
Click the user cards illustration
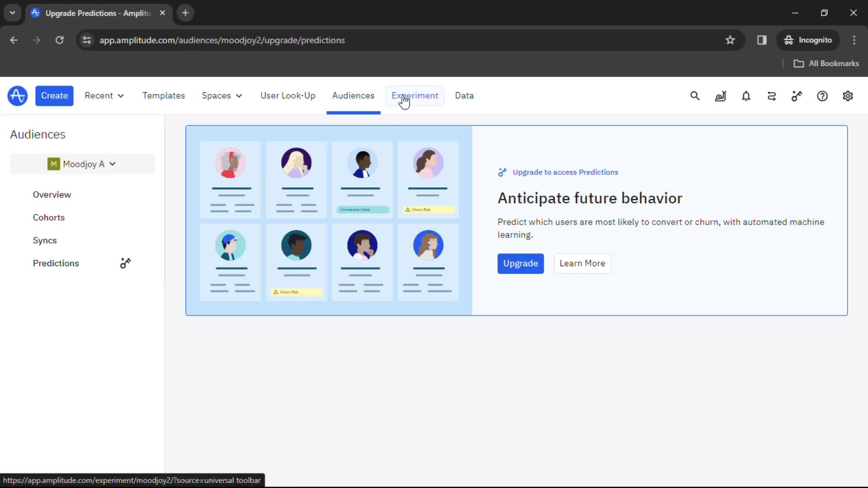[x=329, y=221]
